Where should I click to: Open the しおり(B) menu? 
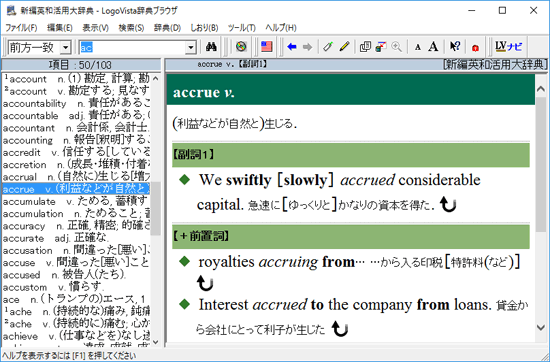pyautogui.click(x=204, y=28)
